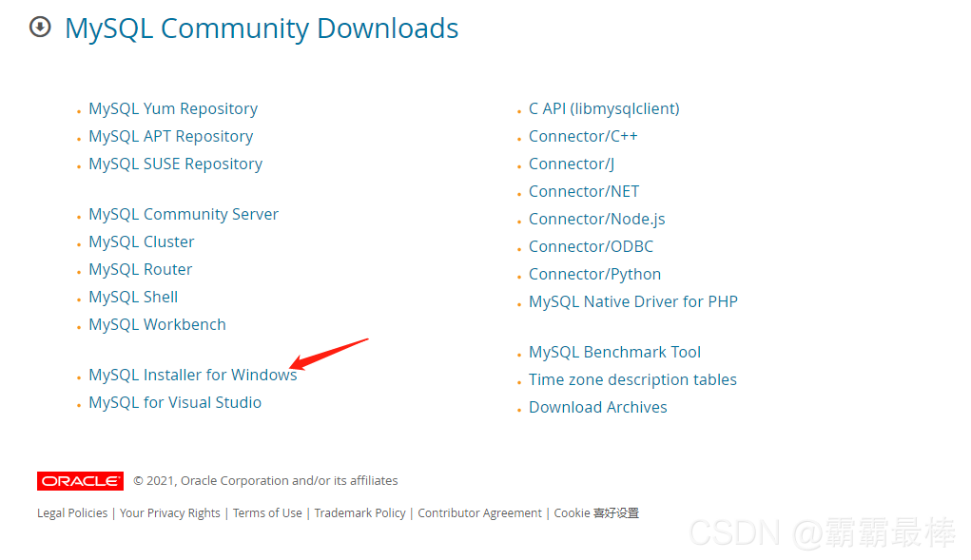Open Trademark Policy footer link
971x560 pixels.
point(359,513)
